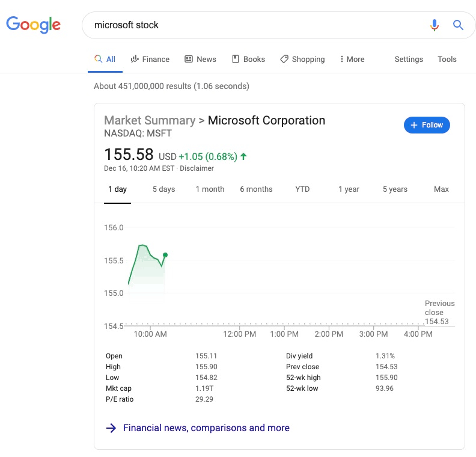Image resolution: width=476 pixels, height=457 pixels.
Task: Select the Max chart range
Action: coord(441,189)
